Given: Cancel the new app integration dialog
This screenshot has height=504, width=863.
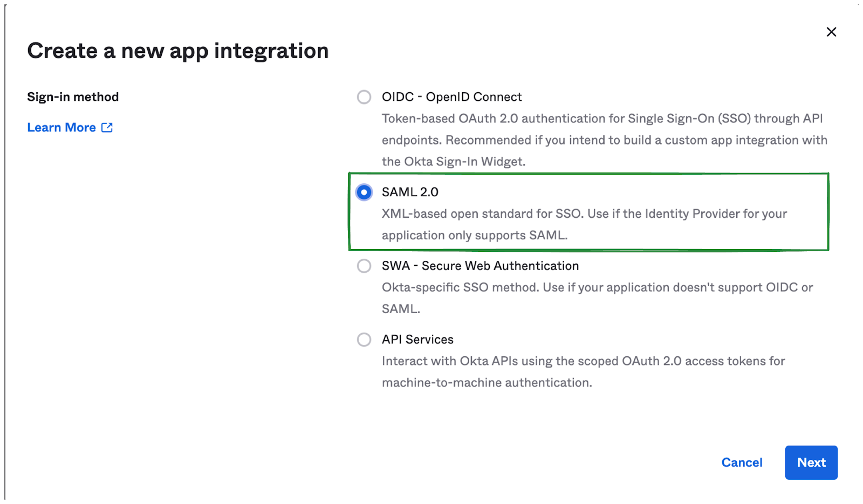Looking at the screenshot, I should point(742,462).
